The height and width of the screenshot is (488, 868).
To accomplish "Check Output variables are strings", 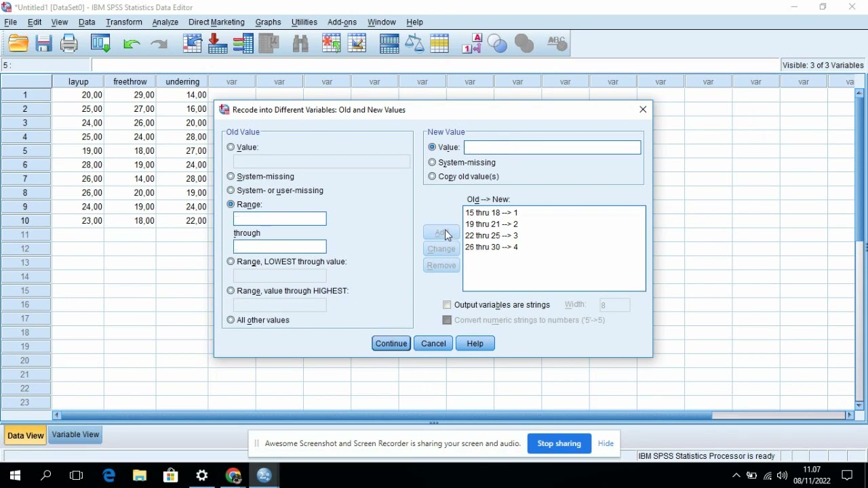I will tap(447, 305).
